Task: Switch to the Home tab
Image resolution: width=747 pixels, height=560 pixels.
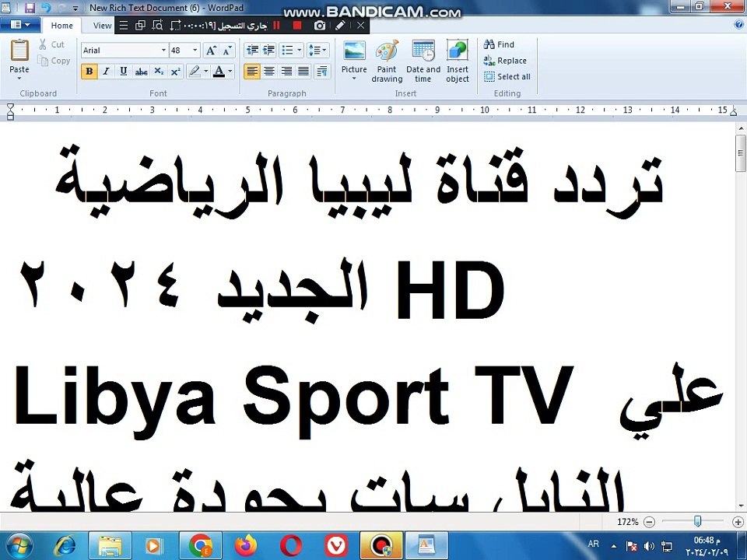Action: (x=62, y=26)
